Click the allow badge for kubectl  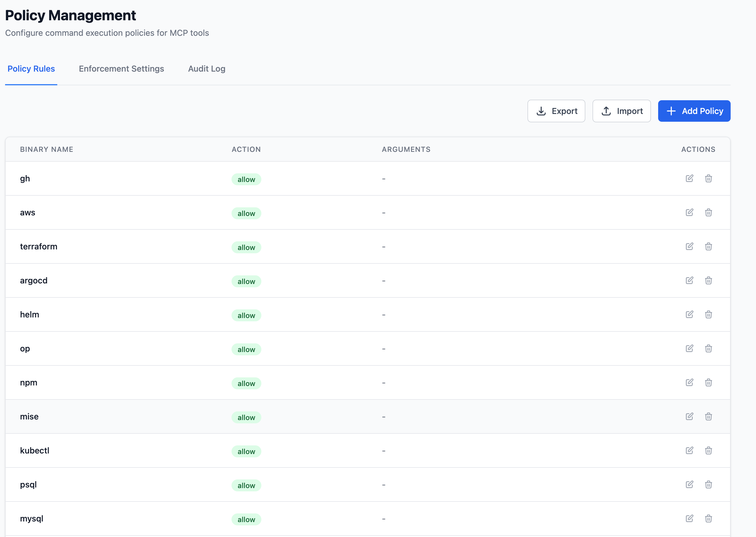[x=246, y=451]
